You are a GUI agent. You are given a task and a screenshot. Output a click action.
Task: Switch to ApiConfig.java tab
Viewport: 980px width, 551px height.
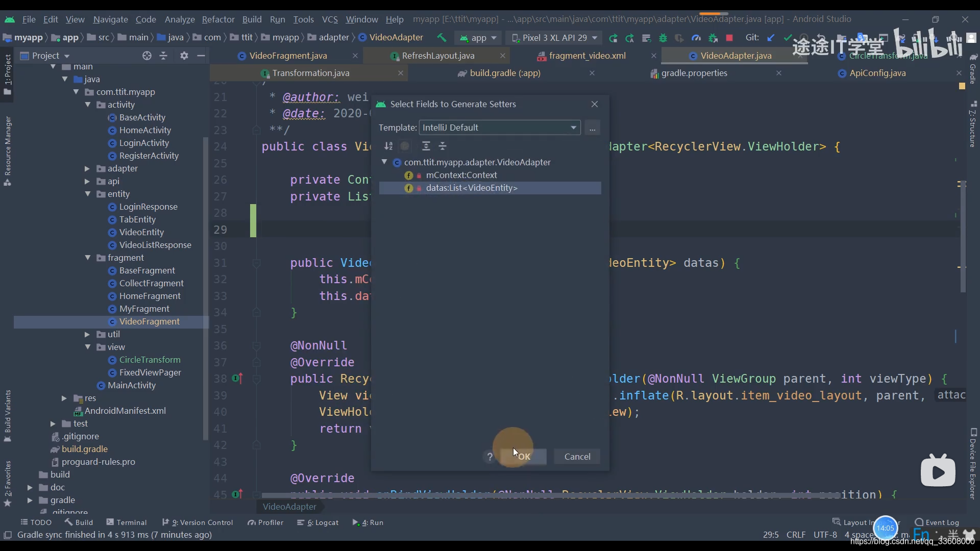[877, 73]
